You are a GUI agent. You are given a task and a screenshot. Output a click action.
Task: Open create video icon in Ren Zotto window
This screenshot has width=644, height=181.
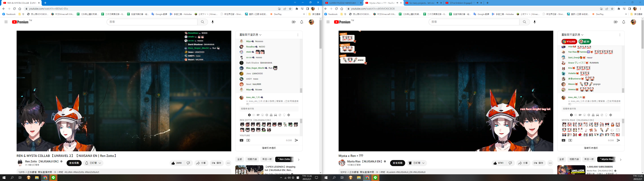coord(293,22)
